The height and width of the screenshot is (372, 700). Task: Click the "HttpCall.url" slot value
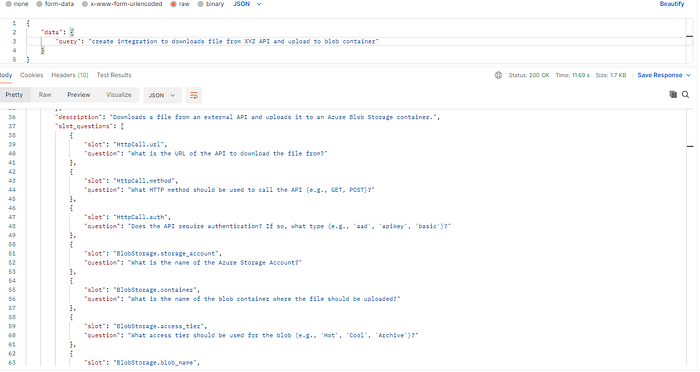[140, 144]
